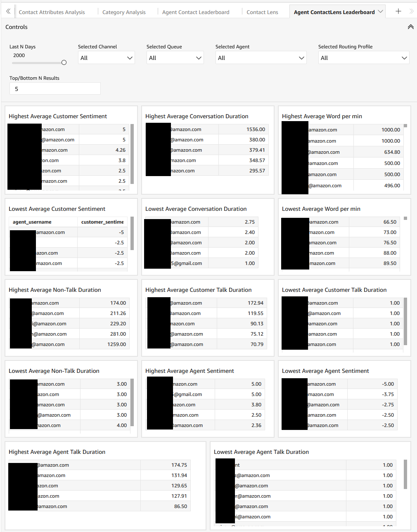Open the Agent ContactLens Leaderboard tab options chevron

pos(380,12)
